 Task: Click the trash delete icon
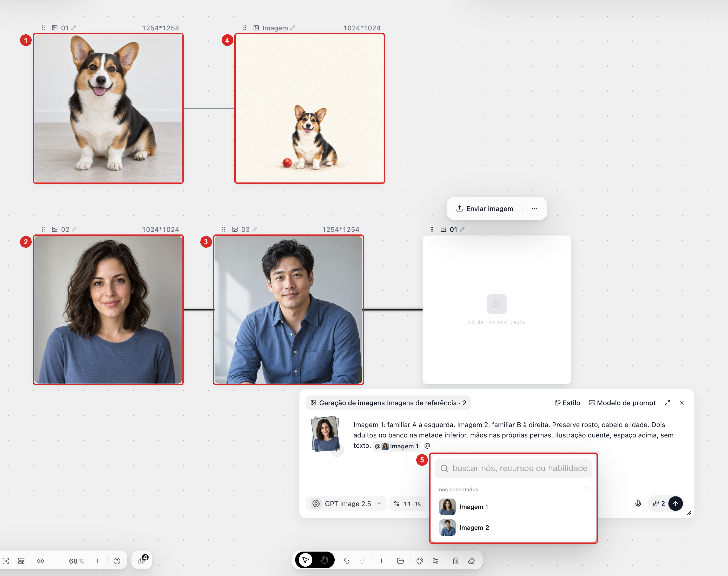coord(456,561)
